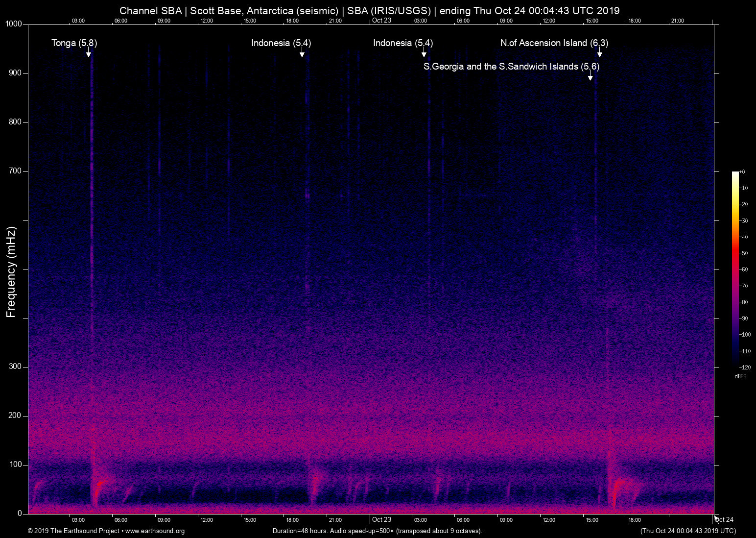
Task: Click the S.Sandwich Islands (5.6) event arrow
Action: [x=591, y=77]
